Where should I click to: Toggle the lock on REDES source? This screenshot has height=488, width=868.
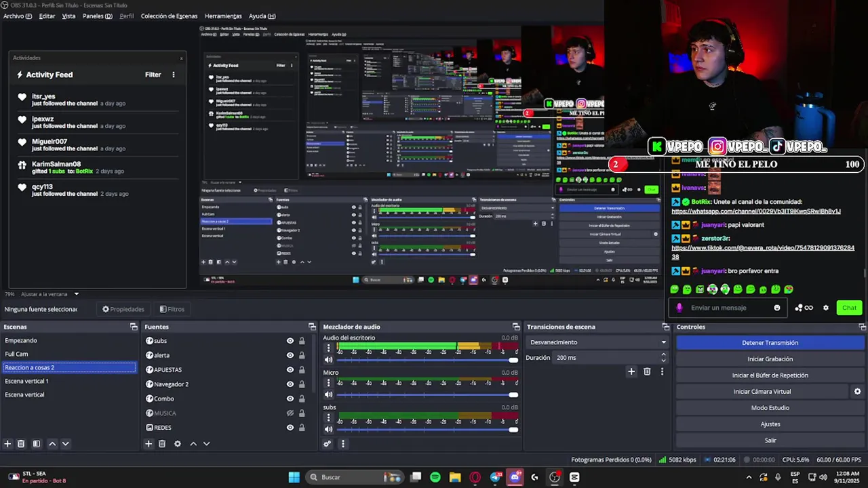[302, 428]
